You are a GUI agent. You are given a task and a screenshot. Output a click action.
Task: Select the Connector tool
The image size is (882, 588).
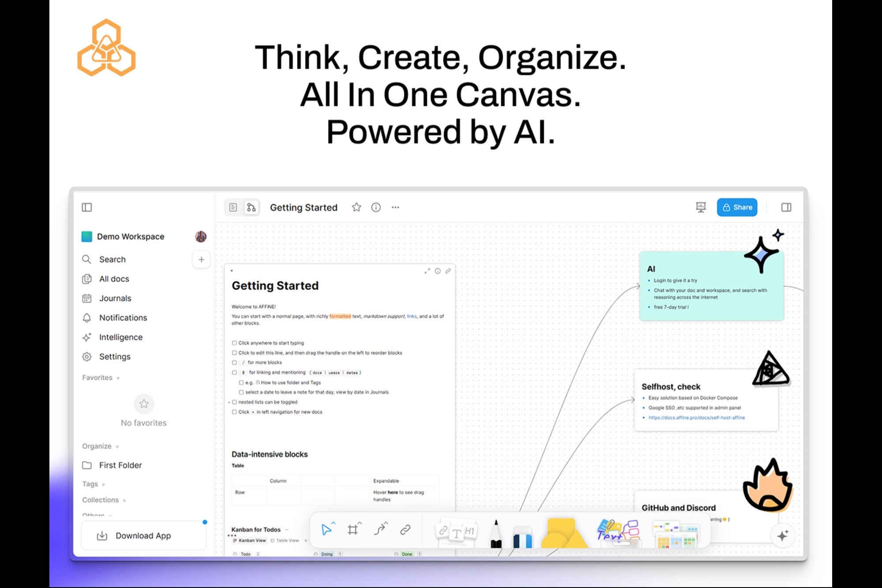(381, 529)
